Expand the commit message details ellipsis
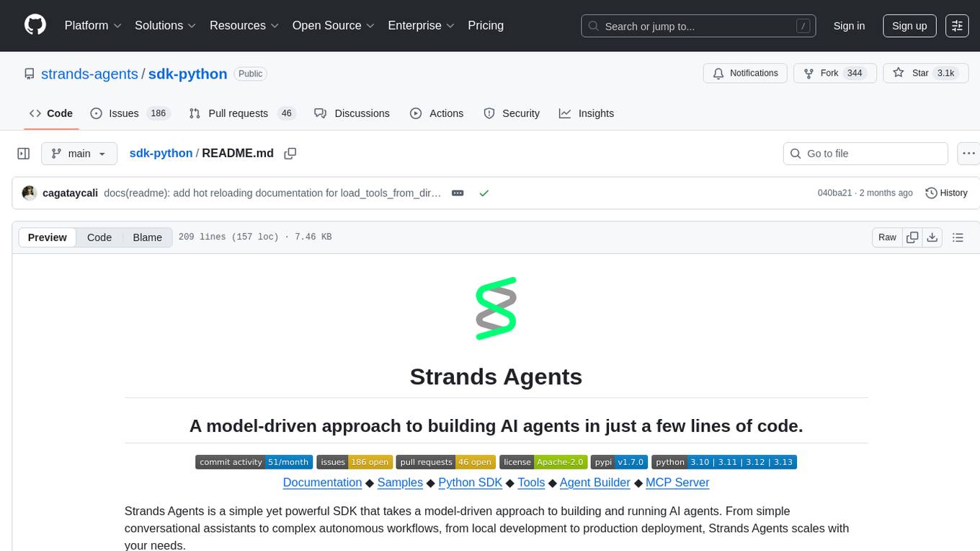 tap(458, 193)
